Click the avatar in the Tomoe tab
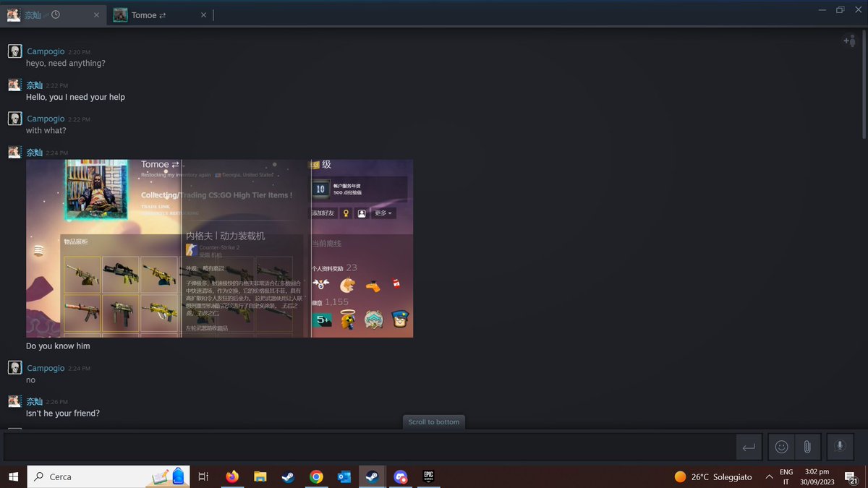 coord(120,15)
